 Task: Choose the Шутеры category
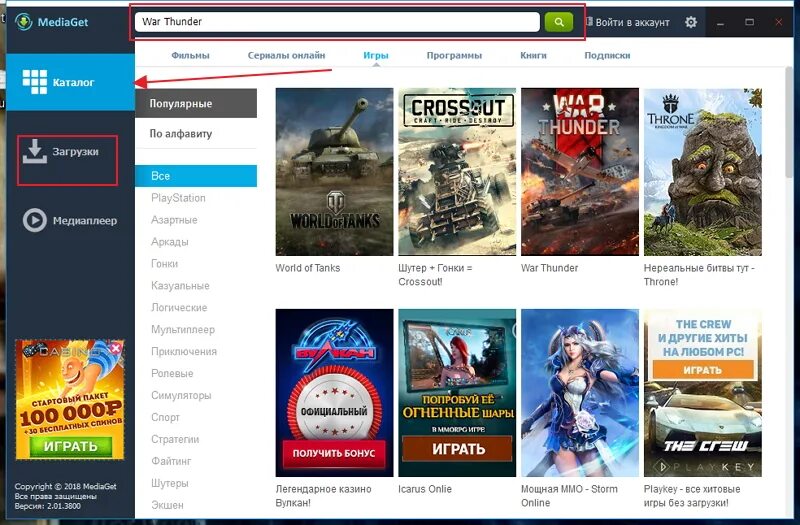169,483
